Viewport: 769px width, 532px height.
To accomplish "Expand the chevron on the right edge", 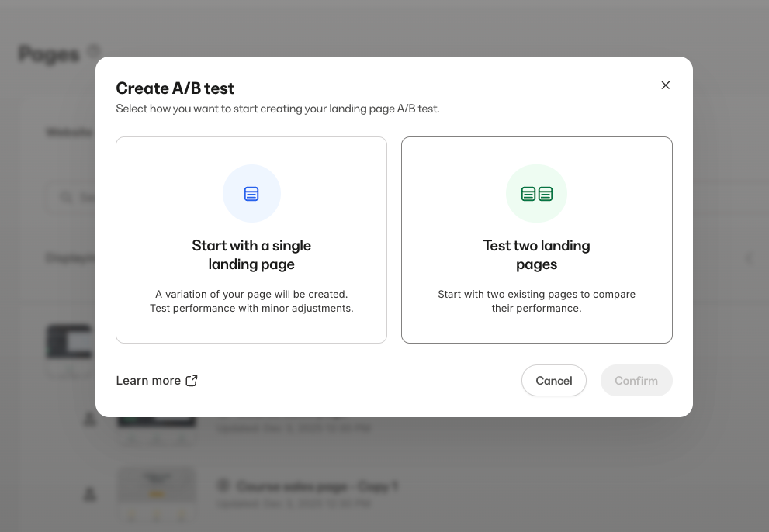I will [x=749, y=257].
